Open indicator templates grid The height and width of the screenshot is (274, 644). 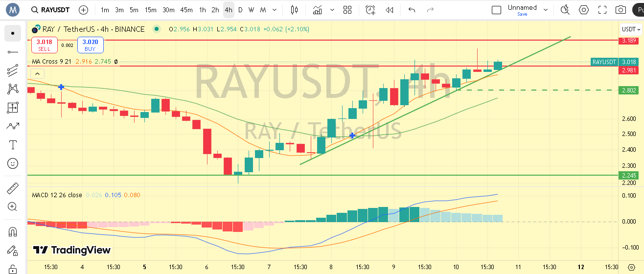pos(347,10)
